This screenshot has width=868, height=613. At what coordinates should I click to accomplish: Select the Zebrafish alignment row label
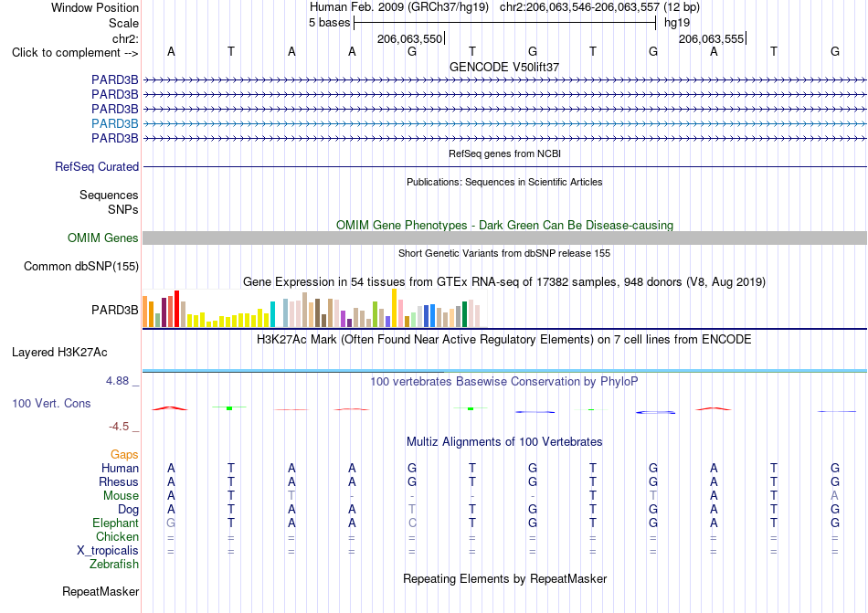(114, 565)
